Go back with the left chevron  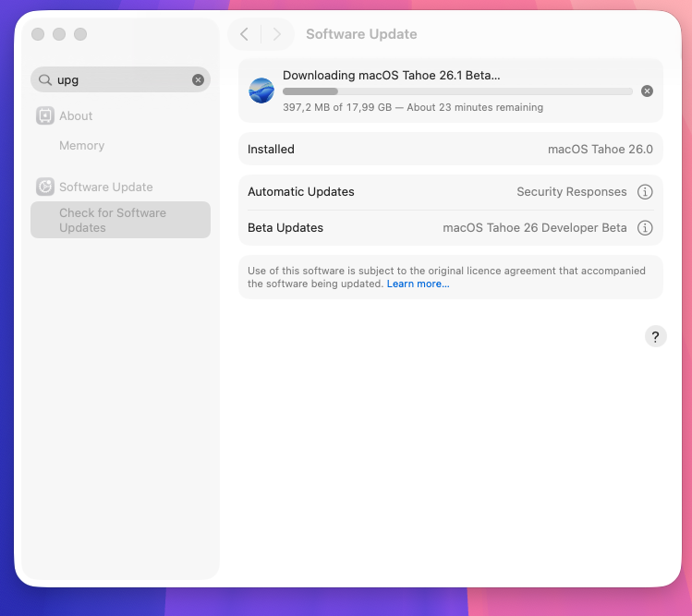pyautogui.click(x=244, y=34)
